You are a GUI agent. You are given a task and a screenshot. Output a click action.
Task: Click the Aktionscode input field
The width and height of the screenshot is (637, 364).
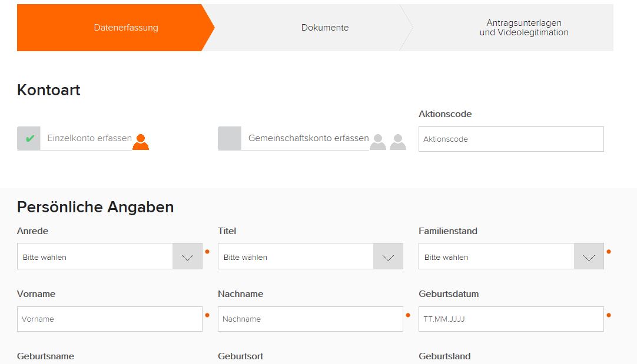tap(511, 139)
